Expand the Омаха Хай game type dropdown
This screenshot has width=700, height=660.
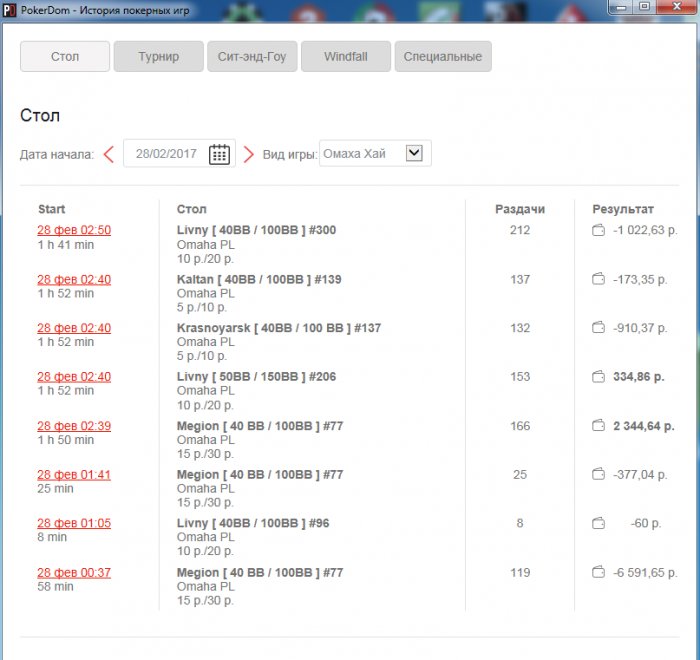pyautogui.click(x=414, y=153)
